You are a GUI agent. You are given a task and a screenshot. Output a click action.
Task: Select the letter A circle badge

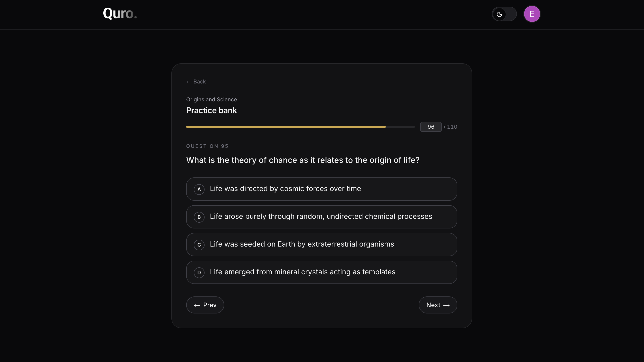(x=199, y=189)
